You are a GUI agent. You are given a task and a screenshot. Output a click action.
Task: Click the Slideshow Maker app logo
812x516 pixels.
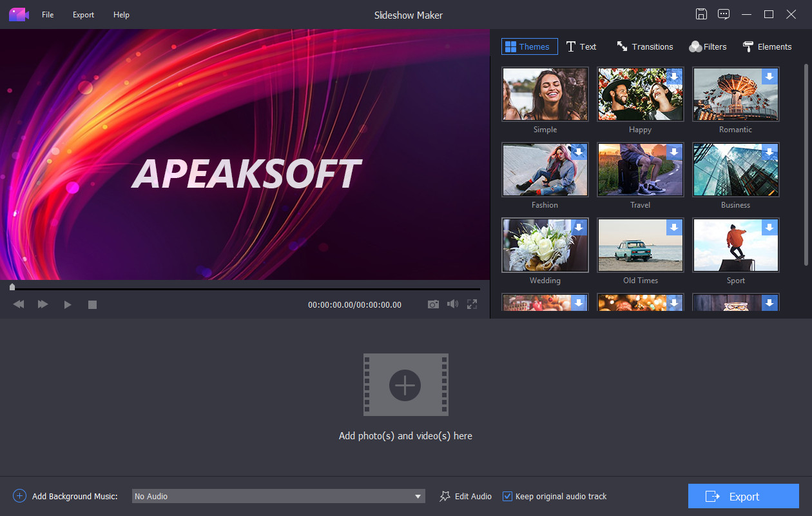coord(19,14)
